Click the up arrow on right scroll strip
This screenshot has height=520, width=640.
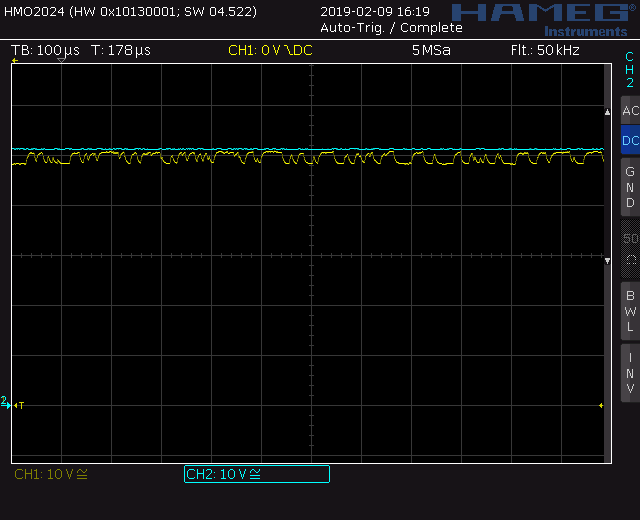607,112
